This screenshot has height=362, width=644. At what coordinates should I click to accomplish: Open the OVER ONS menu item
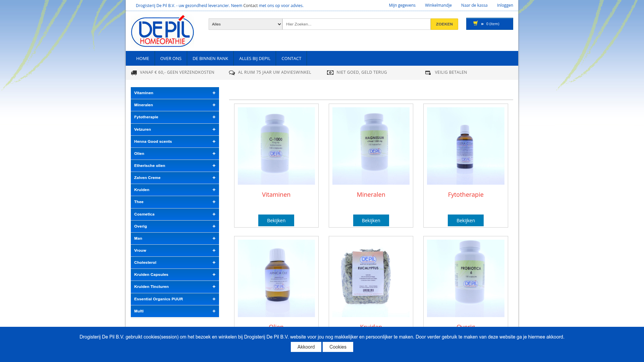point(171,58)
